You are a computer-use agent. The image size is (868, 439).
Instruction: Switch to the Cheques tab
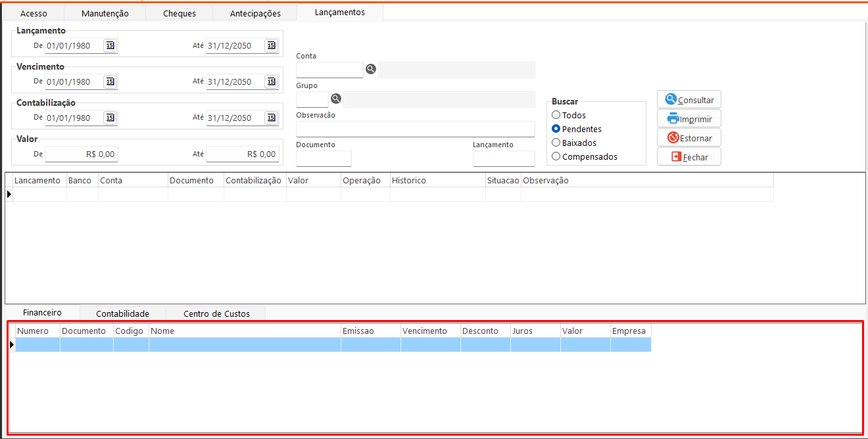(x=180, y=13)
